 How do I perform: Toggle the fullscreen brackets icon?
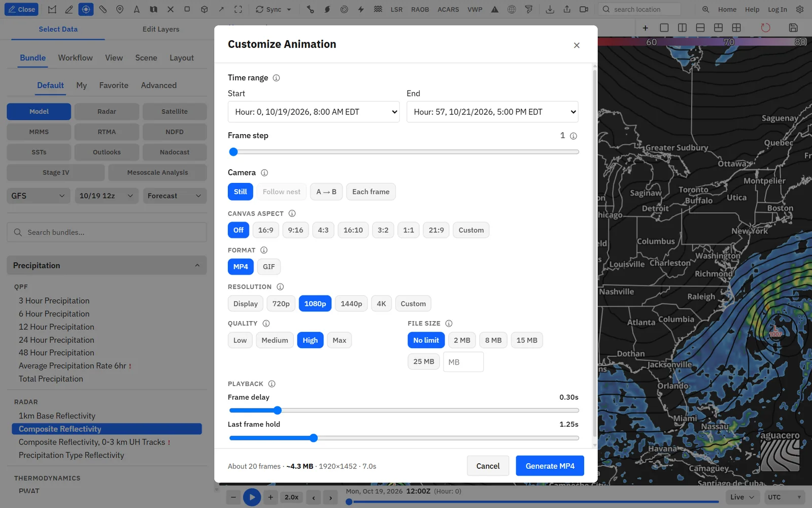(238, 9)
